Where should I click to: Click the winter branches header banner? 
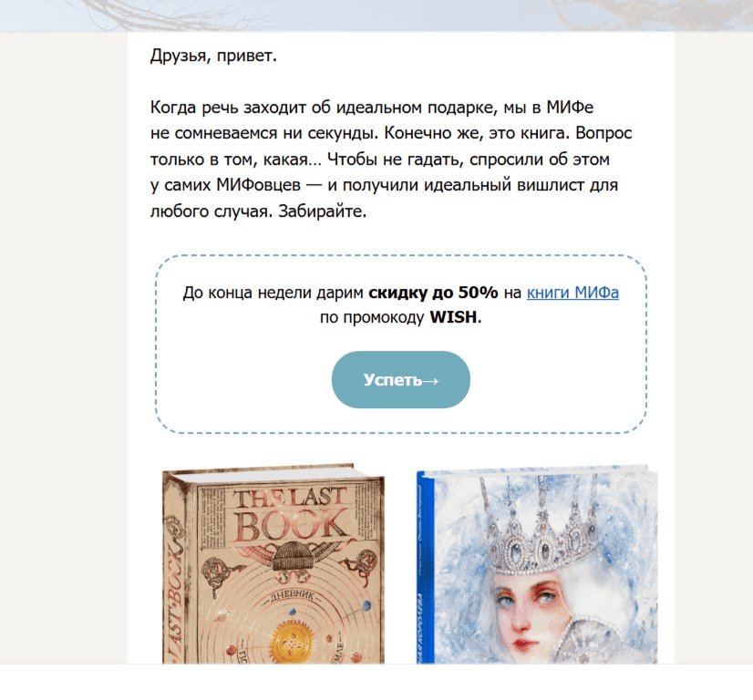click(376, 15)
